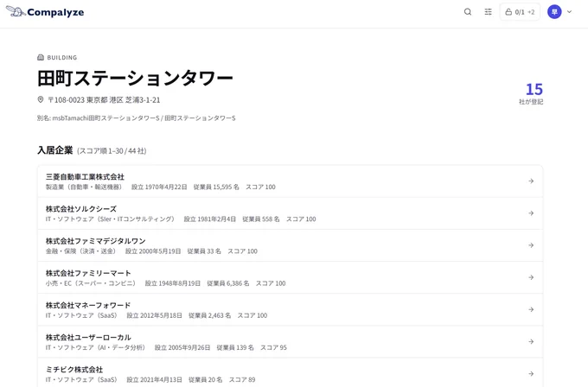The image size is (588, 387).
Task: Click the alias text msbTamachi田町ステーションタワーS
Action: [105, 118]
